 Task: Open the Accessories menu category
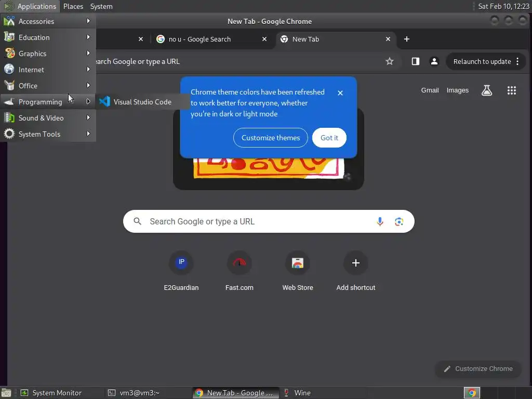pyautogui.click(x=48, y=21)
